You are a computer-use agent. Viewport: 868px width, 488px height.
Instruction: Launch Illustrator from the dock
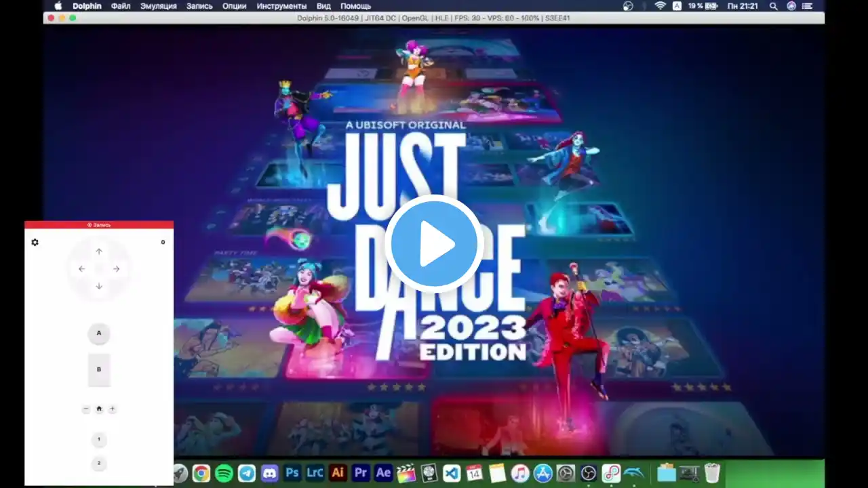click(338, 473)
